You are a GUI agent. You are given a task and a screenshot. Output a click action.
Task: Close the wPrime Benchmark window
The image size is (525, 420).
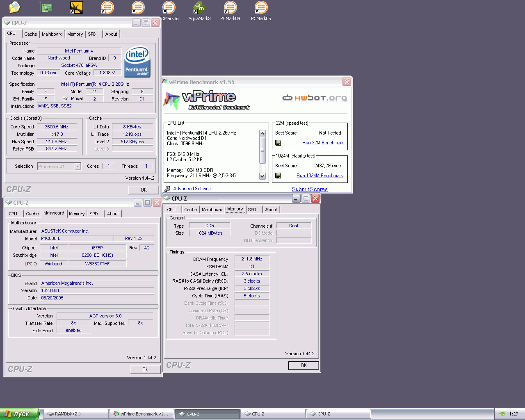tap(347, 82)
